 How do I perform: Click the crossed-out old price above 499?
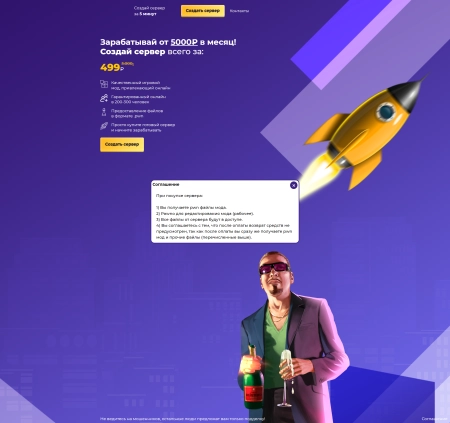coord(127,63)
